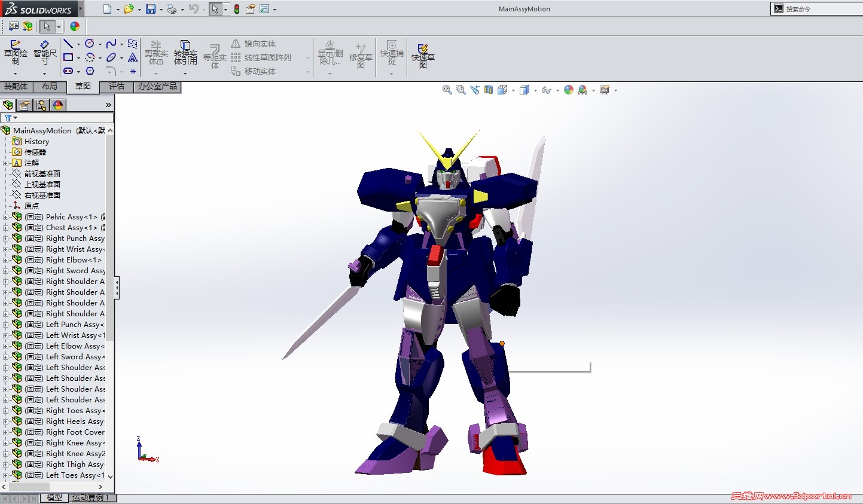Toggle the Select arrow tool in second toolbar
Image resolution: width=863 pixels, height=504 pixels.
[47, 26]
